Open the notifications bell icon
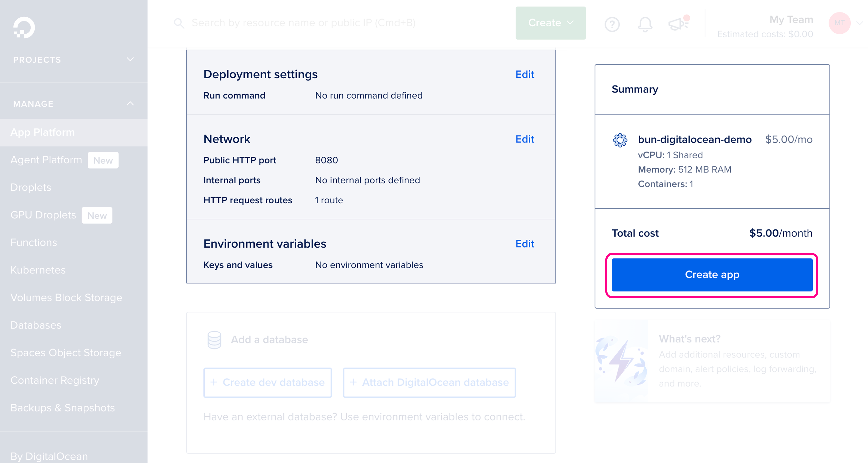868x463 pixels. coord(645,24)
